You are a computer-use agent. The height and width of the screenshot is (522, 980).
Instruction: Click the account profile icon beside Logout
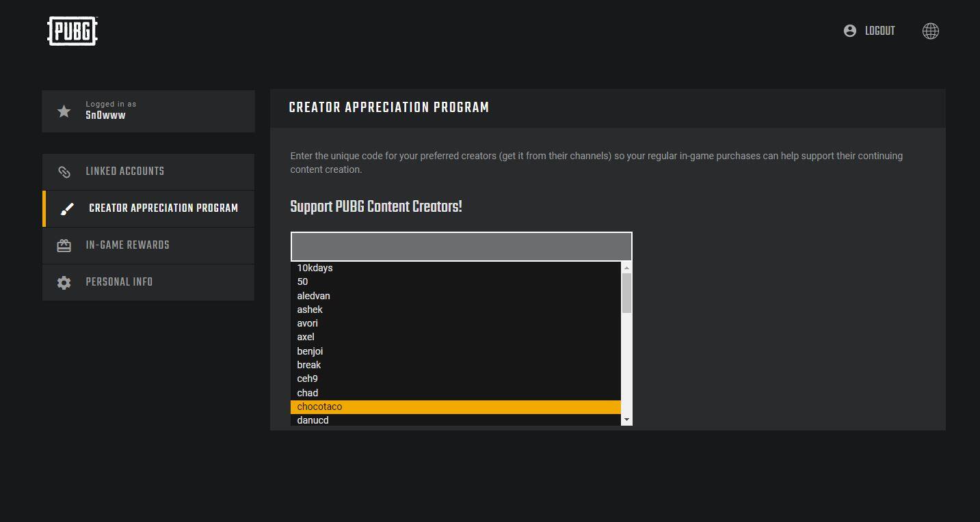click(x=849, y=31)
